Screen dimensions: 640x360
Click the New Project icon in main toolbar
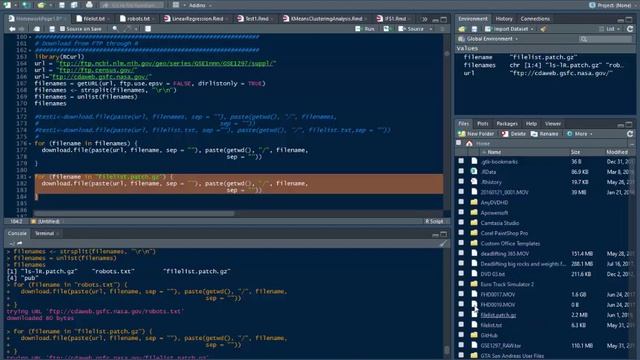point(26,5)
